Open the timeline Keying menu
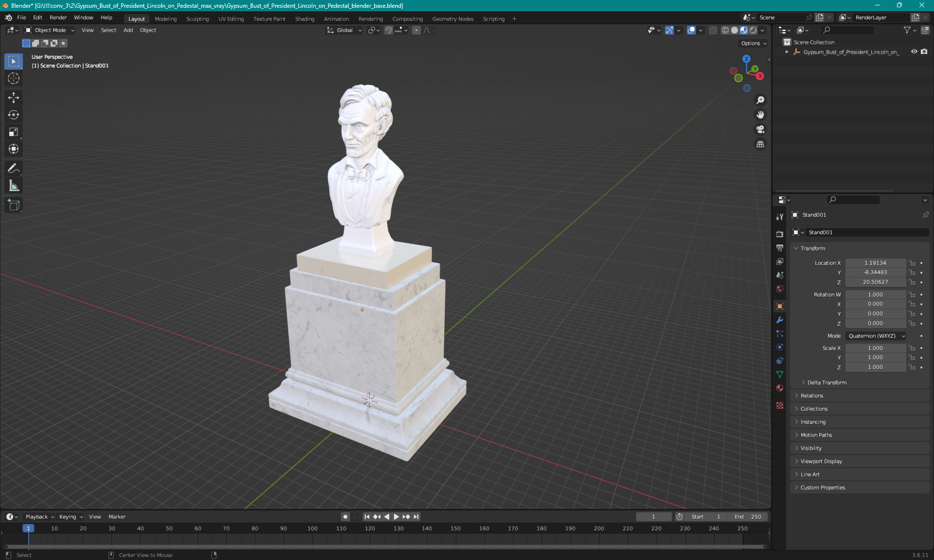The image size is (934, 560). [x=71, y=517]
